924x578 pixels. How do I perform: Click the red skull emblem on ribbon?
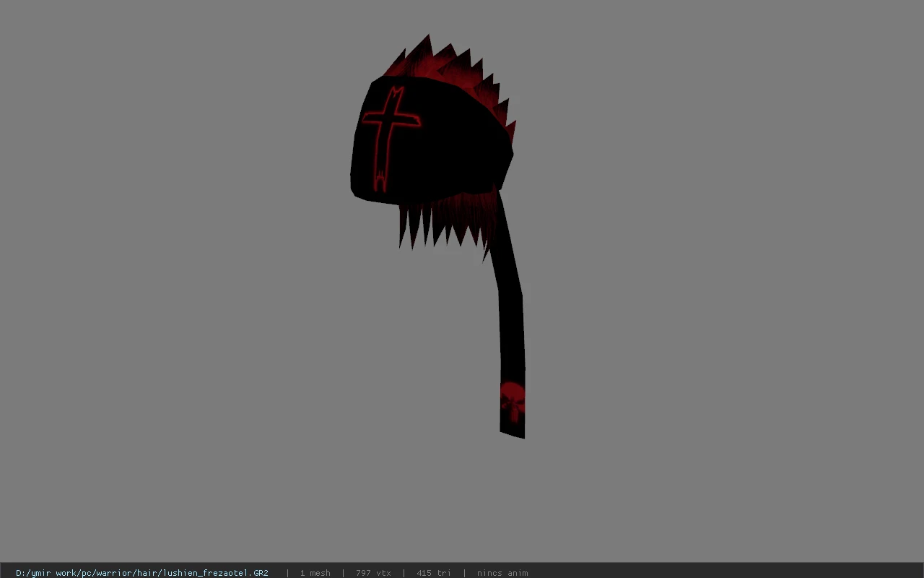(512, 402)
